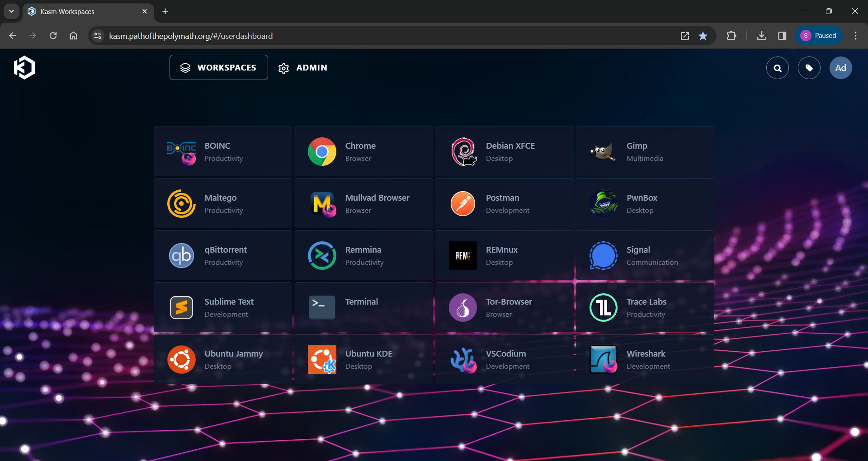The width and height of the screenshot is (868, 461).
Task: Click the Kasm logo in header
Action: (x=24, y=68)
